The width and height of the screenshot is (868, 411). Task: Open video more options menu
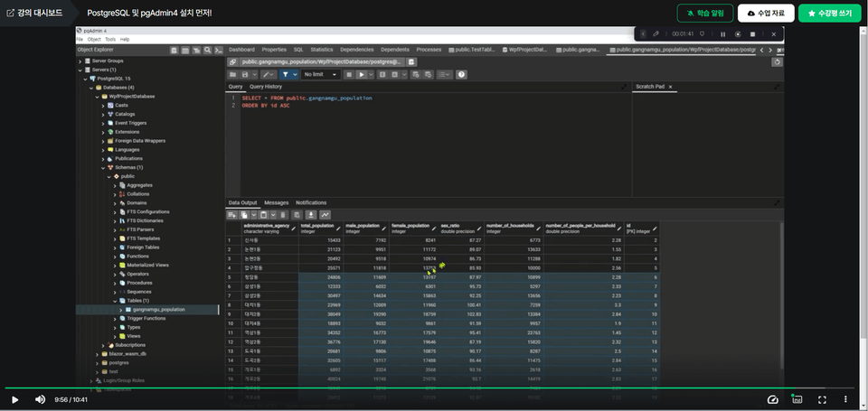(847, 399)
